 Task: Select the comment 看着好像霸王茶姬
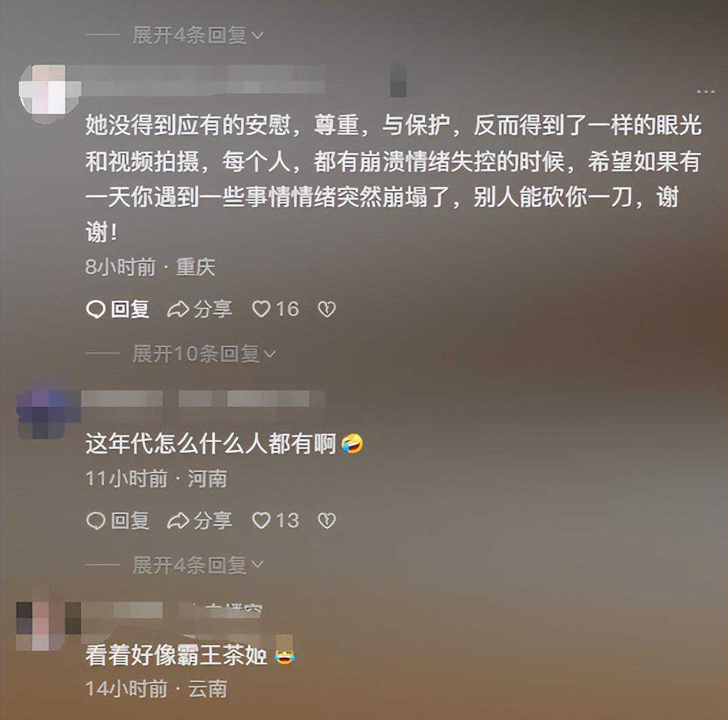pyautogui.click(x=176, y=656)
